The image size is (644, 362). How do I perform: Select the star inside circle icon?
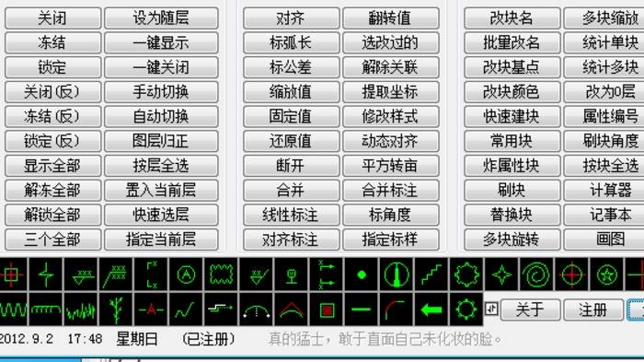(606, 274)
